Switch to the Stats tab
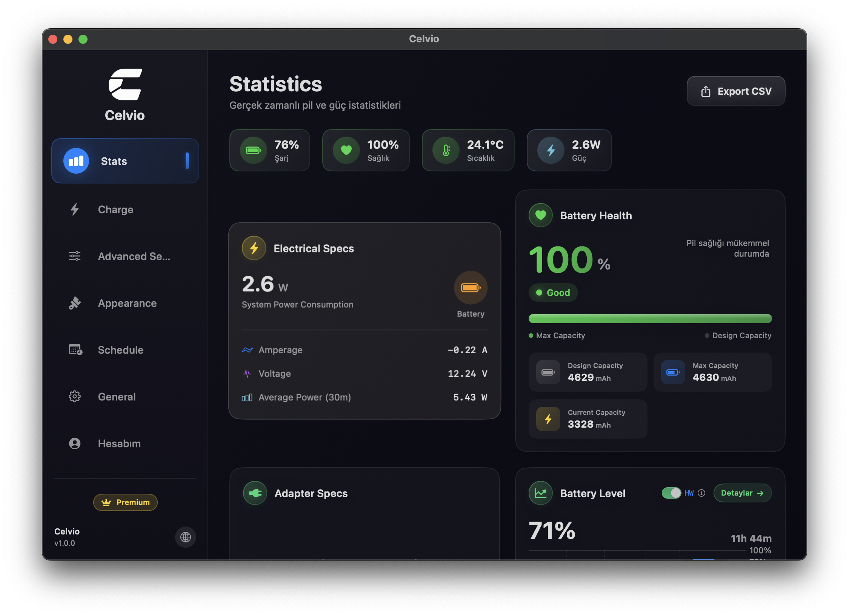The width and height of the screenshot is (849, 616). (x=125, y=161)
